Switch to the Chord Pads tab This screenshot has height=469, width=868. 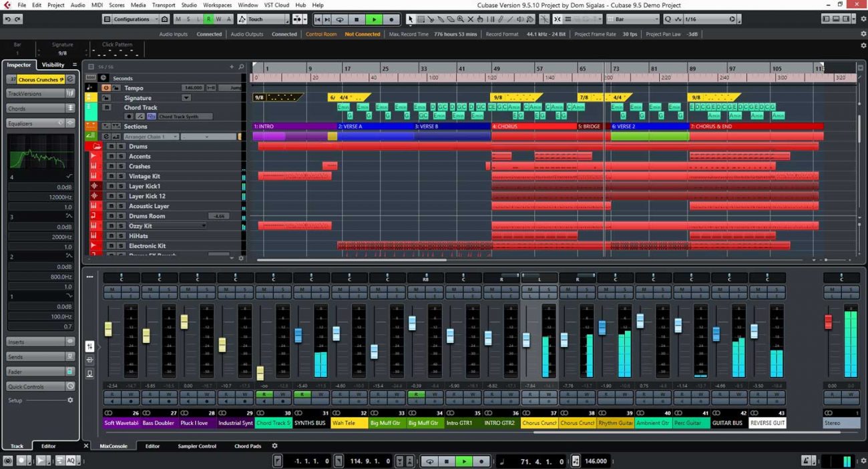(248, 446)
